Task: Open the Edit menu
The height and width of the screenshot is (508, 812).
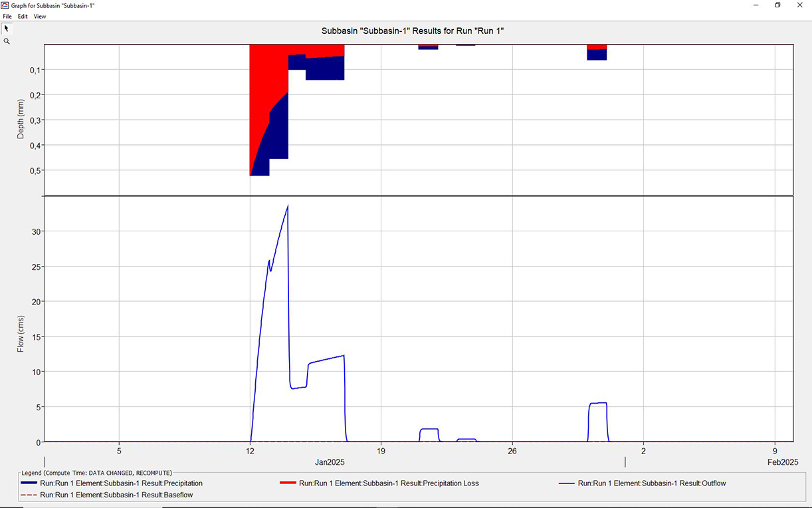Action: tap(23, 17)
